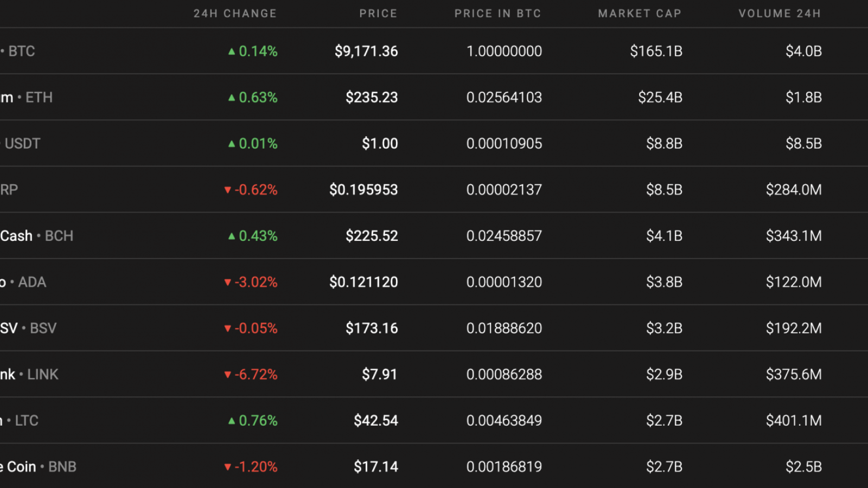Select the 0.00086288 BTC price value
The image size is (868, 488).
(x=504, y=374)
